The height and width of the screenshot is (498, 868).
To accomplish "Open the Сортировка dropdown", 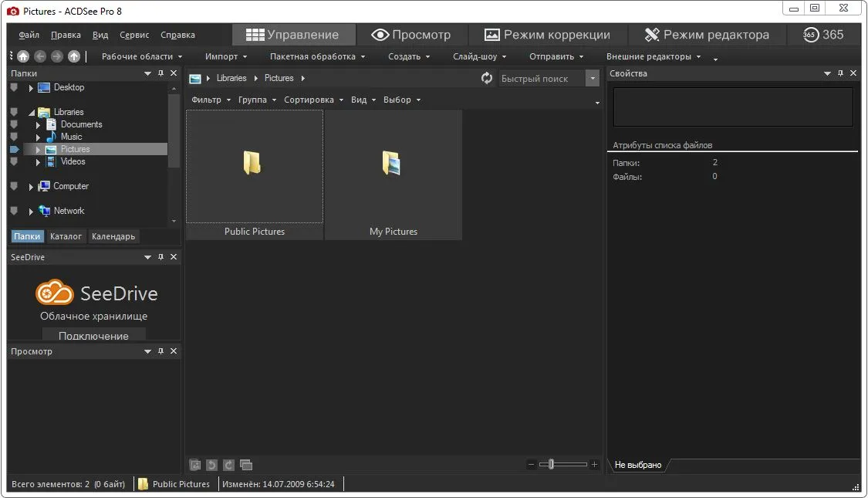I will pos(314,100).
